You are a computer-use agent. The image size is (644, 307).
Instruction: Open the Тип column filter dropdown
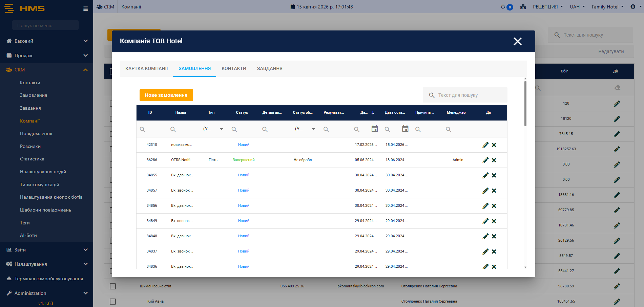click(221, 129)
